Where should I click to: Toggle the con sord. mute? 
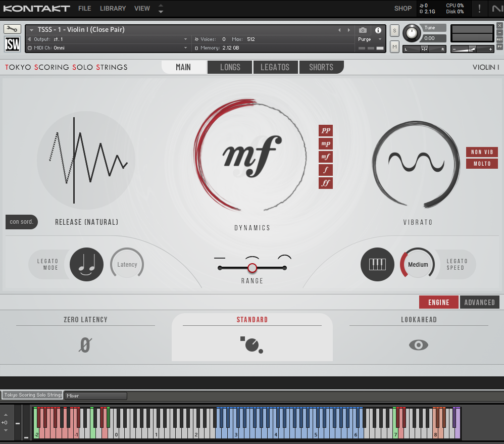pos(21,222)
